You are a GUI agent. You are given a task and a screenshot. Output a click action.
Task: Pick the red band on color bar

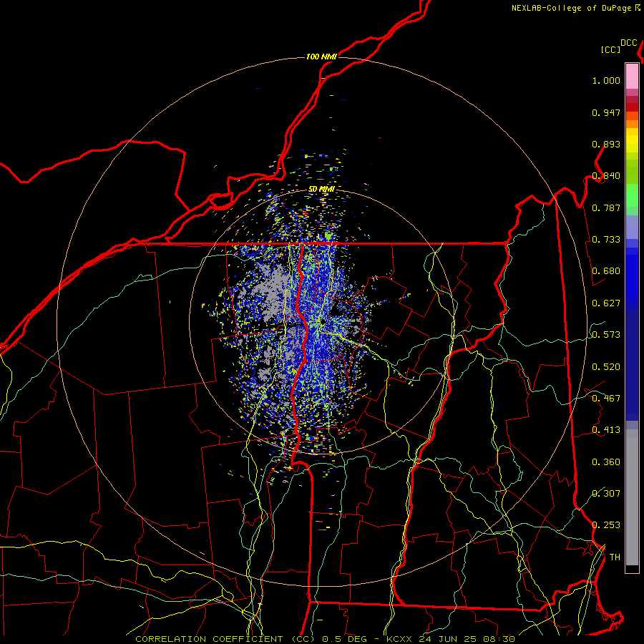632,107
